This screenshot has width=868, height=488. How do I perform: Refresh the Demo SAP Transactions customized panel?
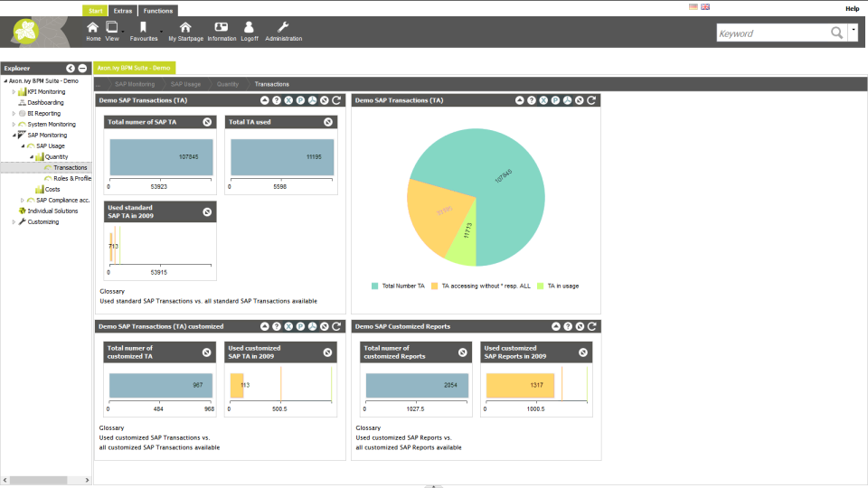(336, 326)
